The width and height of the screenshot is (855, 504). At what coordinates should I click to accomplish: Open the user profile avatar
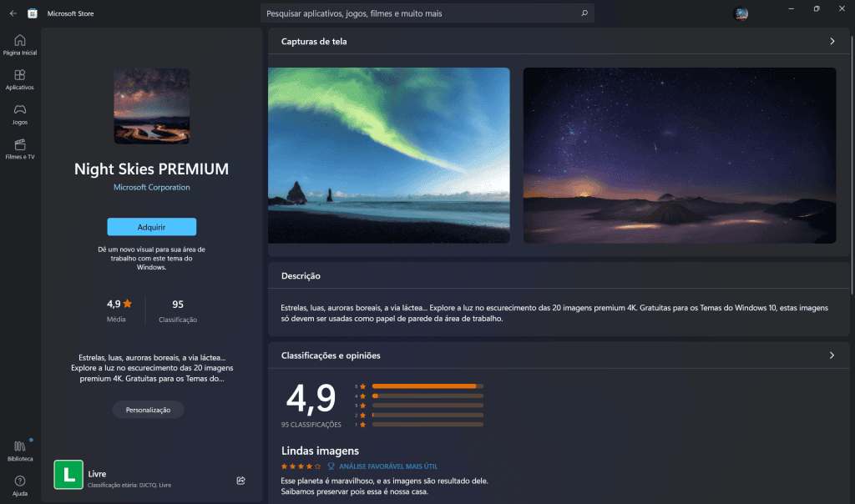[741, 13]
